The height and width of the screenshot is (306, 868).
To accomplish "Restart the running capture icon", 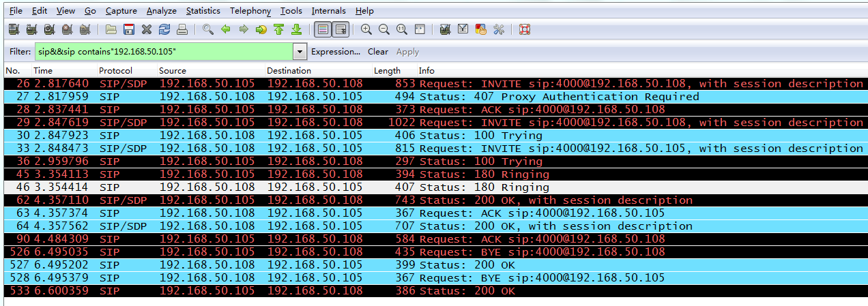I will [x=85, y=29].
